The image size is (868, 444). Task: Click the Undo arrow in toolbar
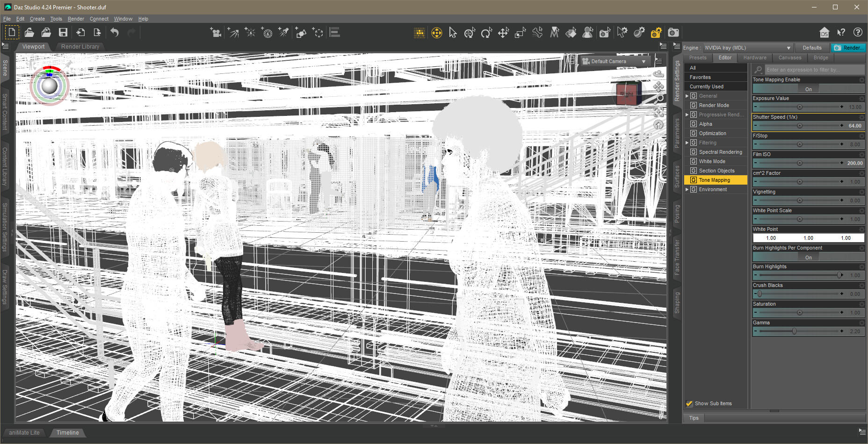tap(115, 32)
